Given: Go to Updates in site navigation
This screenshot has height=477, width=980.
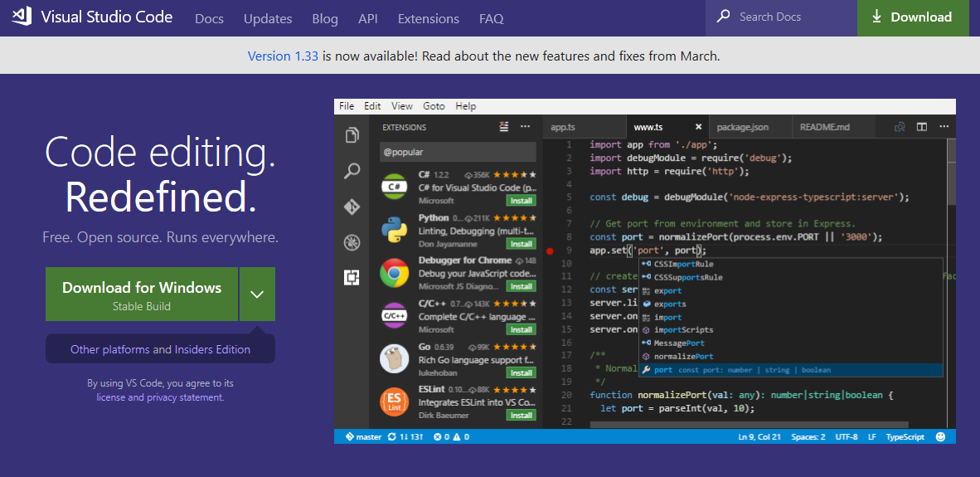Looking at the screenshot, I should pos(268,19).
